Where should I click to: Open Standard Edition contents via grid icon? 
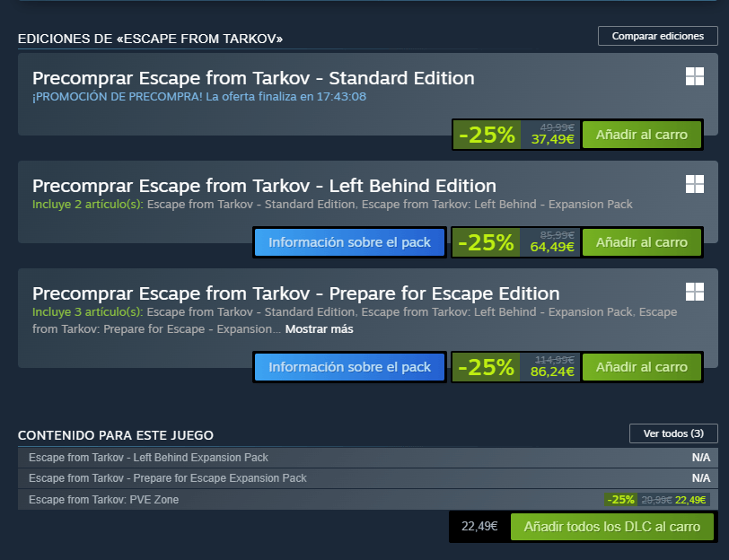pyautogui.click(x=695, y=77)
